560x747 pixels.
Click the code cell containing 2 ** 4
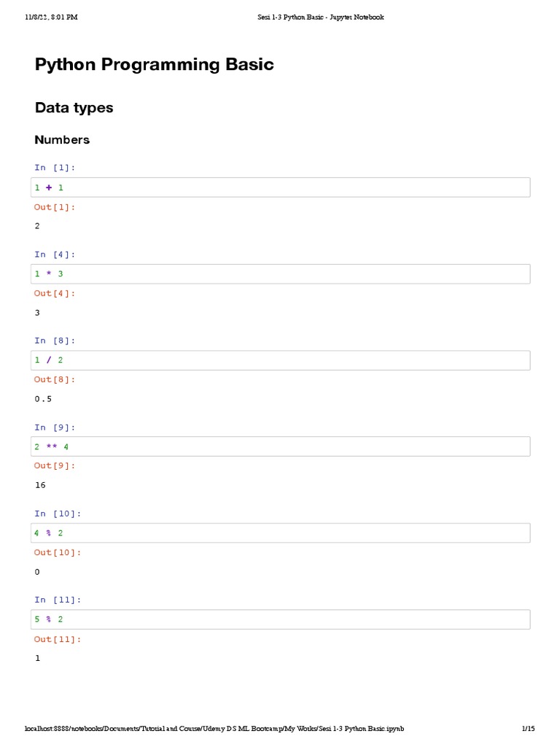point(281,446)
